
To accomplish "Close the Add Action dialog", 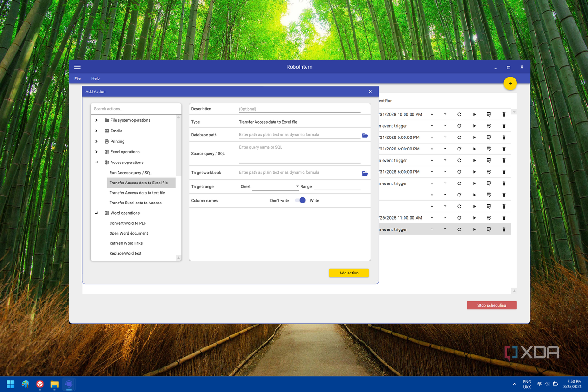I will pyautogui.click(x=370, y=91).
